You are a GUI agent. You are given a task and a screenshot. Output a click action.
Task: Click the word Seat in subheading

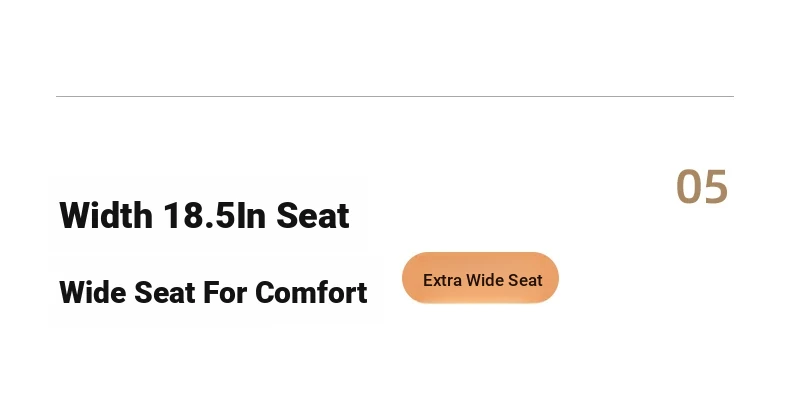coord(164,292)
